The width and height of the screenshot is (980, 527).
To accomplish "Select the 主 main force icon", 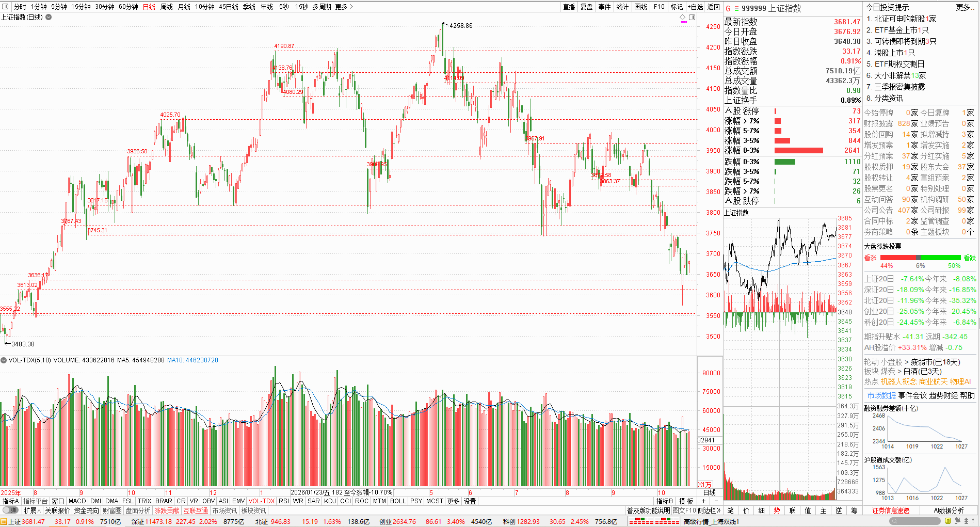I will (824, 510).
